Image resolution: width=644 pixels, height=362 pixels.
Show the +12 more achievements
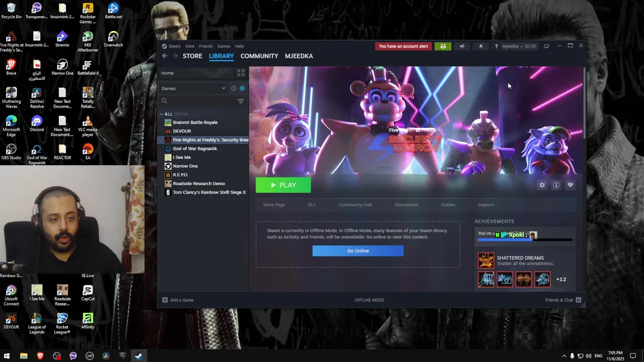561,280
